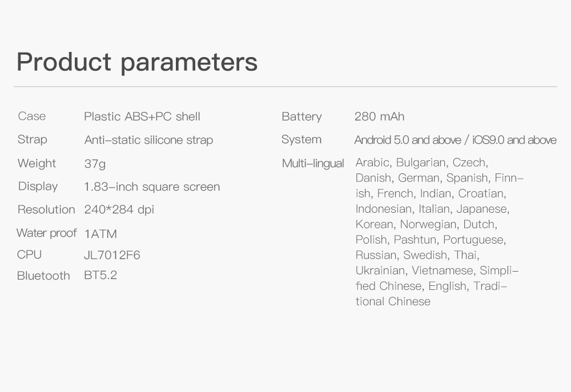Click the "Anti-static silicone strap" value
571x392 pixels.
[x=148, y=140]
